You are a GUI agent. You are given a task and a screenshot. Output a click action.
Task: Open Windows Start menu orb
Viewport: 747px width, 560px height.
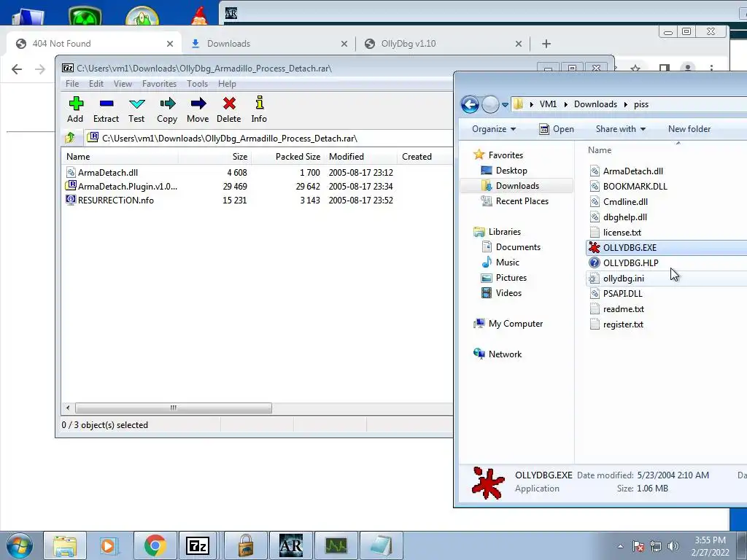pyautogui.click(x=19, y=545)
